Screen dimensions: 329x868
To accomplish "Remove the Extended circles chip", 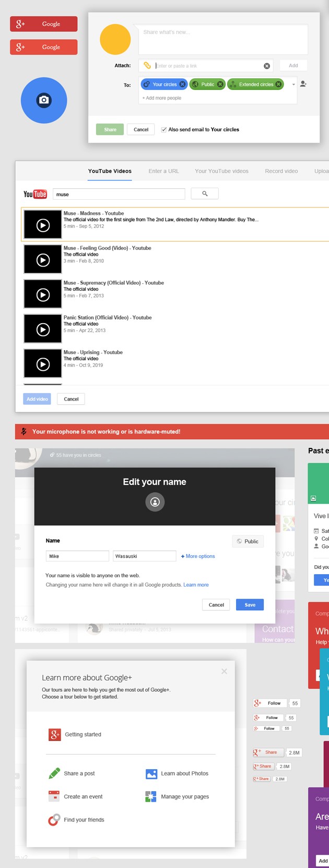I will tap(278, 84).
